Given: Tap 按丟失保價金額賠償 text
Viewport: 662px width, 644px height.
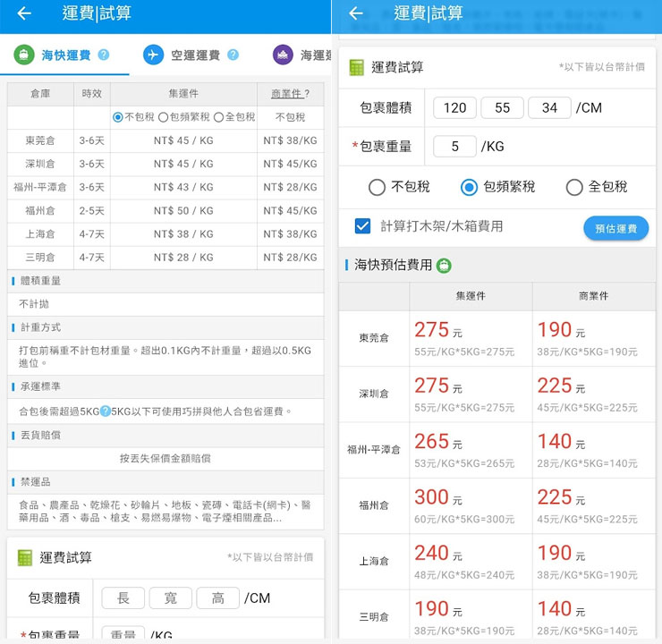Looking at the screenshot, I should (165, 458).
